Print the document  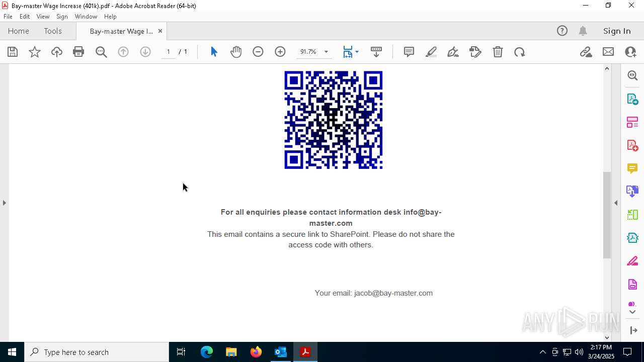[x=78, y=52]
